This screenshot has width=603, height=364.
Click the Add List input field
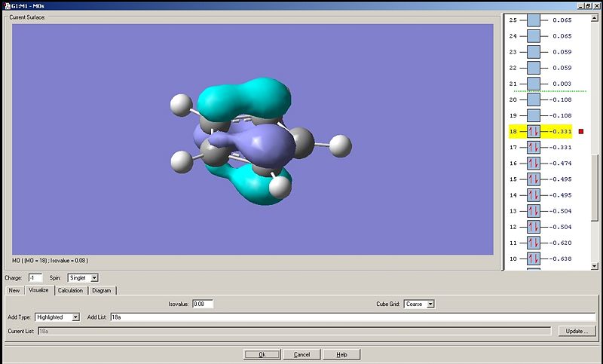click(x=353, y=317)
